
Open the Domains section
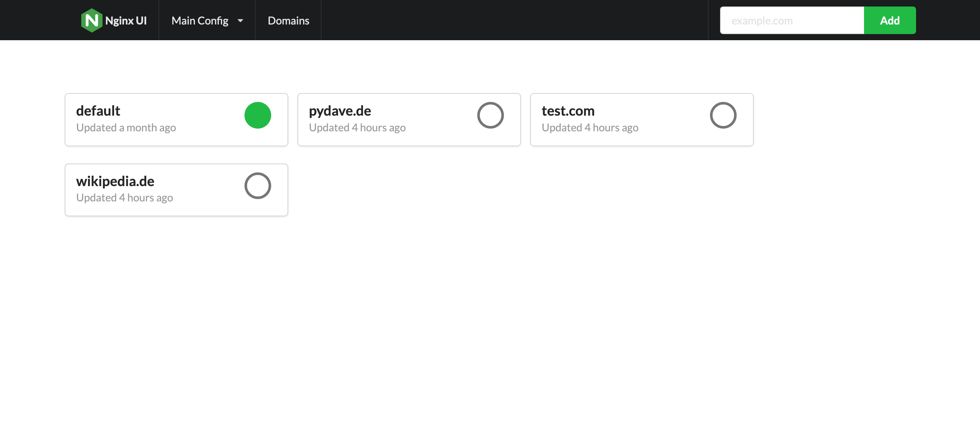click(288, 20)
